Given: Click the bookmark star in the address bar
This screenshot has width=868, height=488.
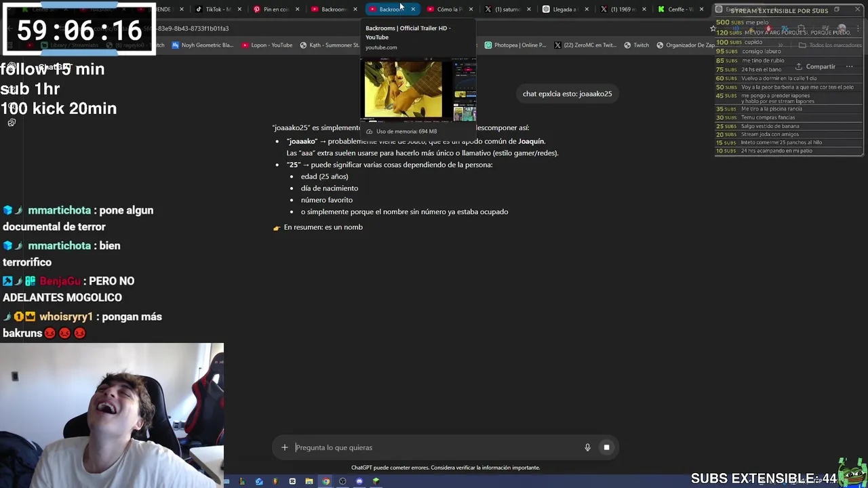Looking at the screenshot, I should 713,28.
